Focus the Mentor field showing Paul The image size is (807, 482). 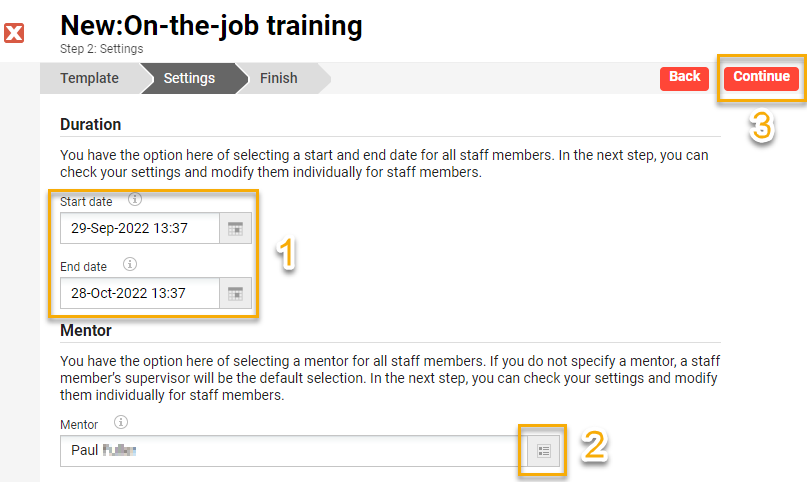click(x=290, y=451)
